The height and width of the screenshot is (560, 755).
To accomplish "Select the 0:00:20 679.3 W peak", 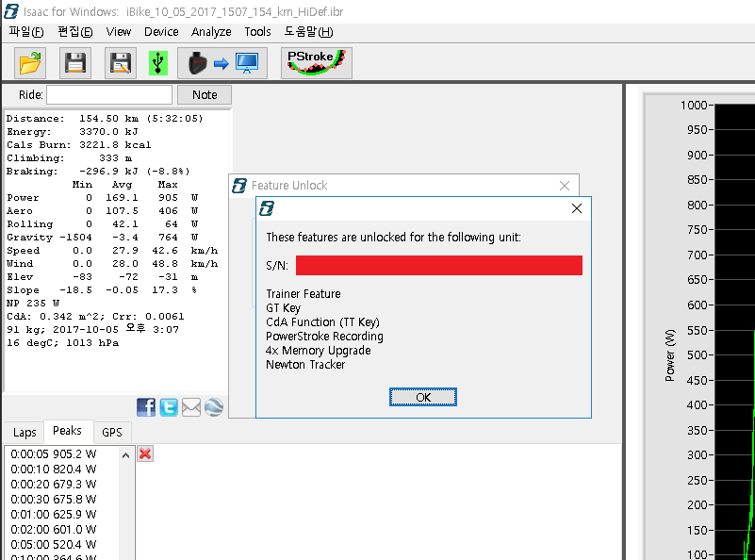I will [54, 484].
